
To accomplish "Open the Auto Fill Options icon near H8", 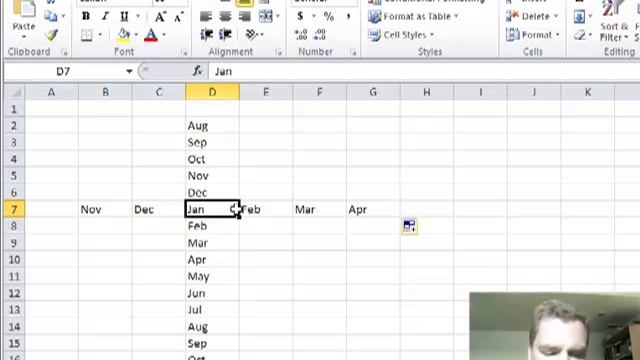I will pyautogui.click(x=409, y=226).
